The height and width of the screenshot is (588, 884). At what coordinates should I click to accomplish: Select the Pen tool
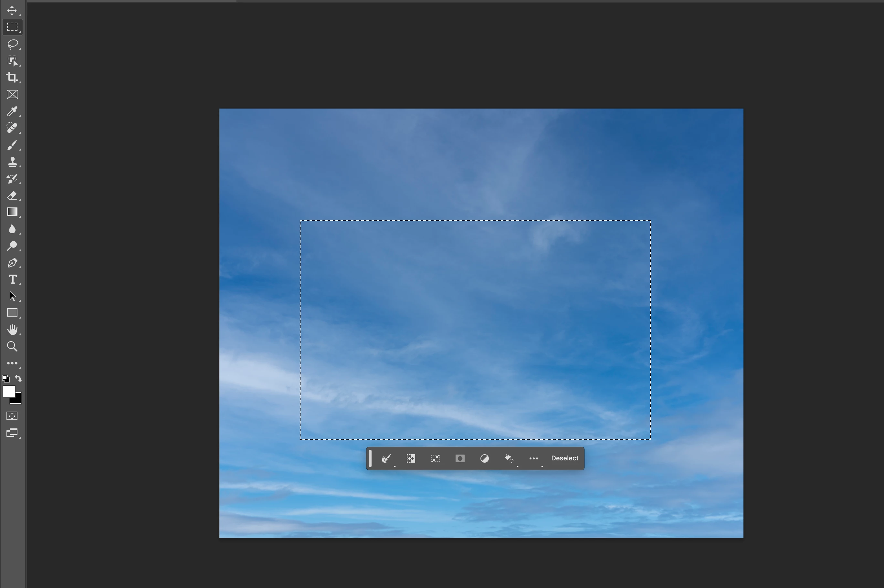(x=12, y=262)
